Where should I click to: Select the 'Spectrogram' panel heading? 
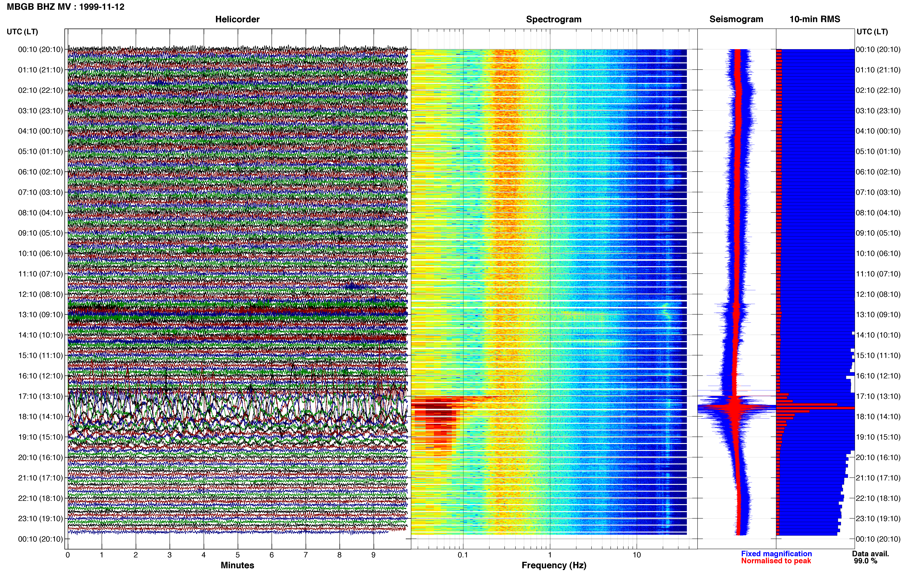click(x=554, y=19)
